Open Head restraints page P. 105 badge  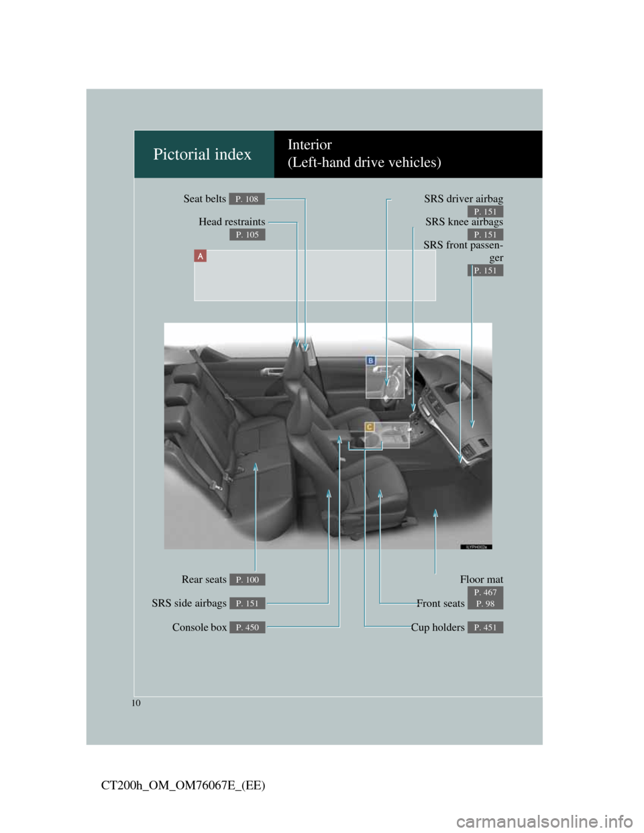(247, 235)
